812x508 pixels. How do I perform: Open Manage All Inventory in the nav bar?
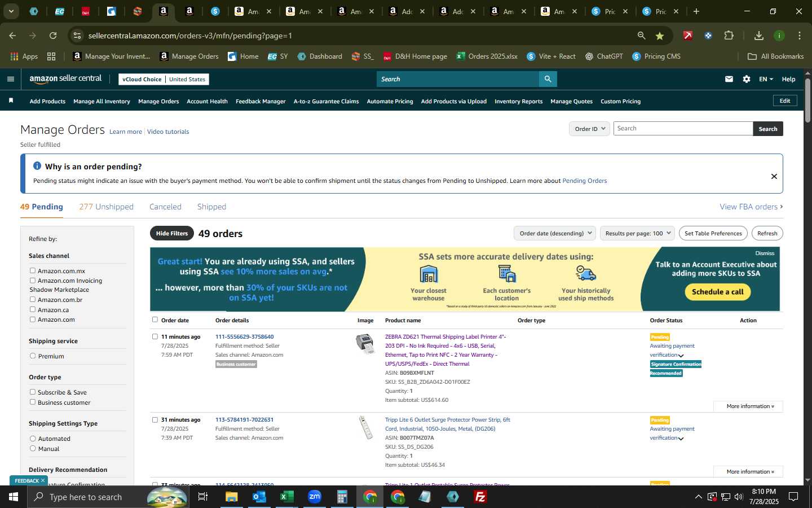(x=101, y=101)
